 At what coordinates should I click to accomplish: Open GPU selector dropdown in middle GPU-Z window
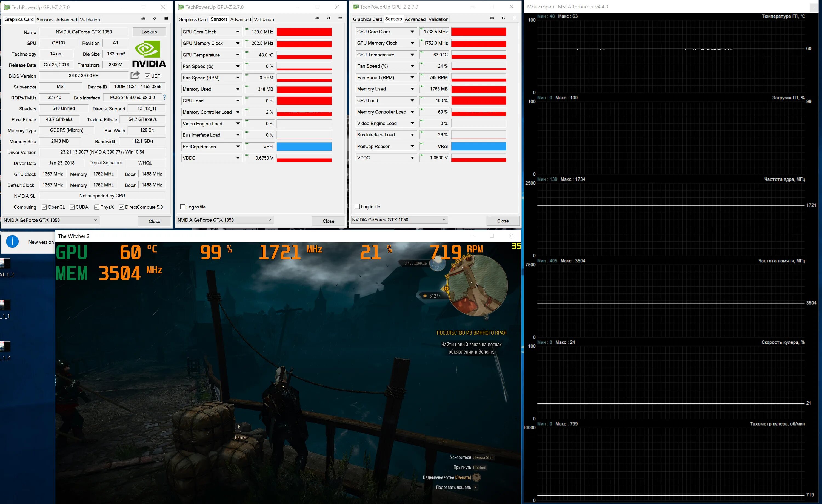tap(225, 220)
